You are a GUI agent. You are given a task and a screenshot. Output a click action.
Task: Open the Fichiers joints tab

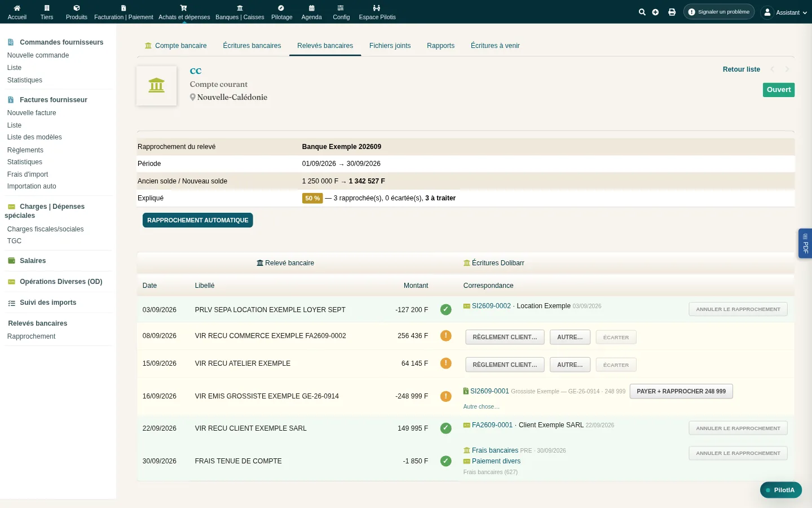tap(390, 46)
